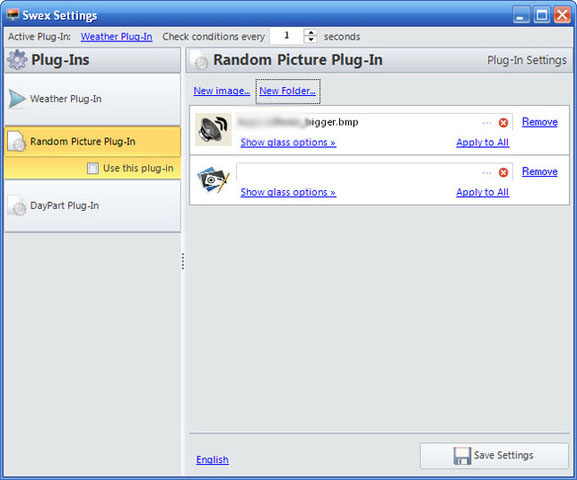Expand Show glass options for bigger.bmp
Screen dimensions: 577x480
coord(288,142)
